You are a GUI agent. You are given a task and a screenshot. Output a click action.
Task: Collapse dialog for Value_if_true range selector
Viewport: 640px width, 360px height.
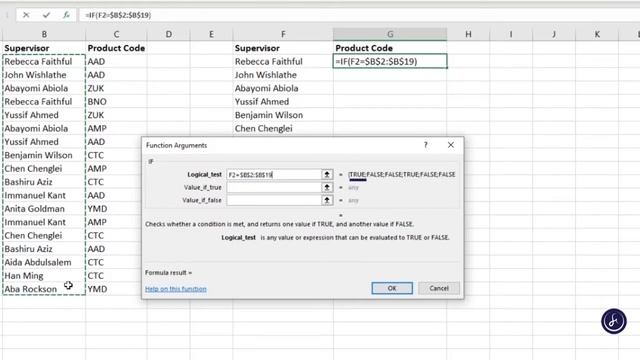327,187
